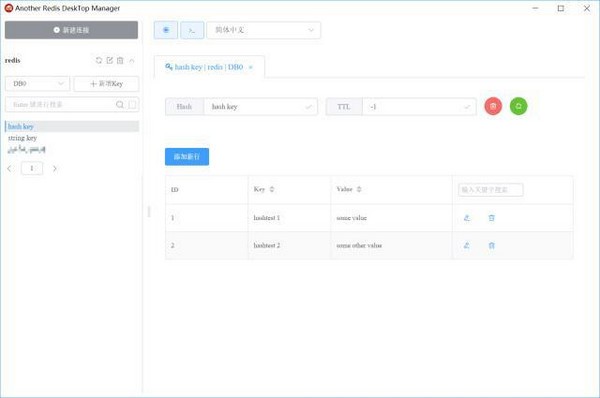The image size is (600, 398).
Task: Open the language selection dropdown
Action: coord(263,30)
